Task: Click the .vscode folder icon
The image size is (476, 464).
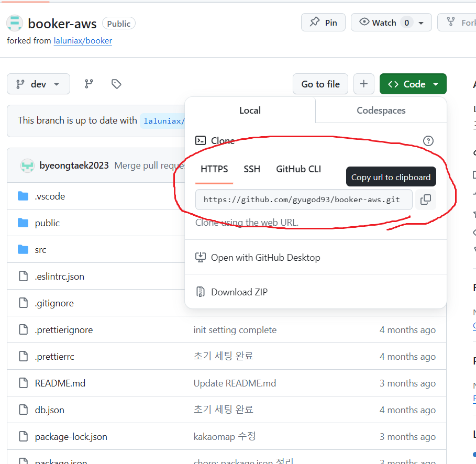Action: 23,196
